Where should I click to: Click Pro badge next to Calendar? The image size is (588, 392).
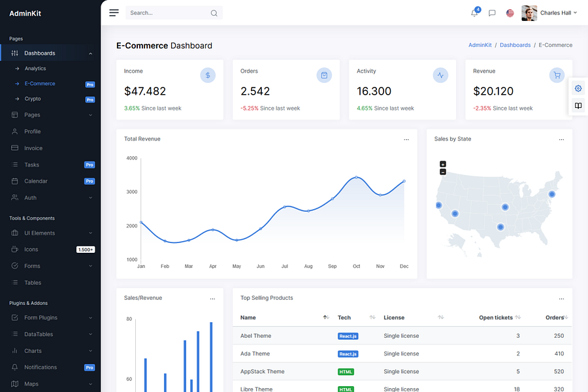pyautogui.click(x=90, y=182)
